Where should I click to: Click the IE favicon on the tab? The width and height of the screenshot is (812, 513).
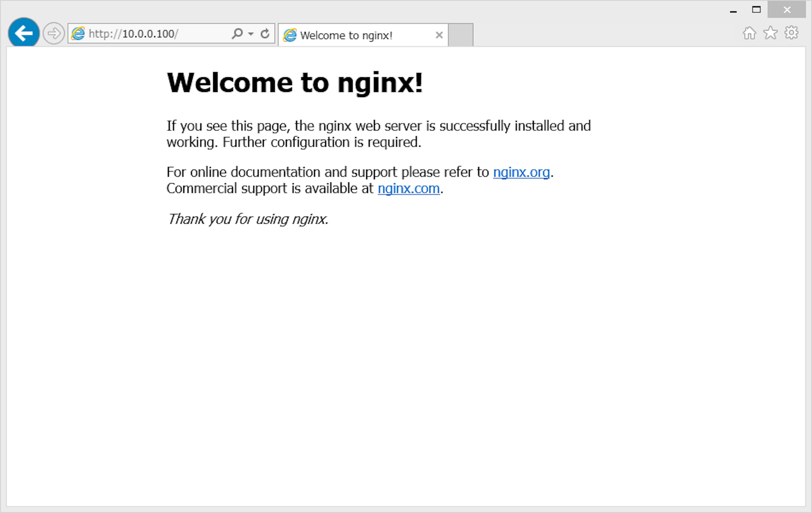[290, 35]
